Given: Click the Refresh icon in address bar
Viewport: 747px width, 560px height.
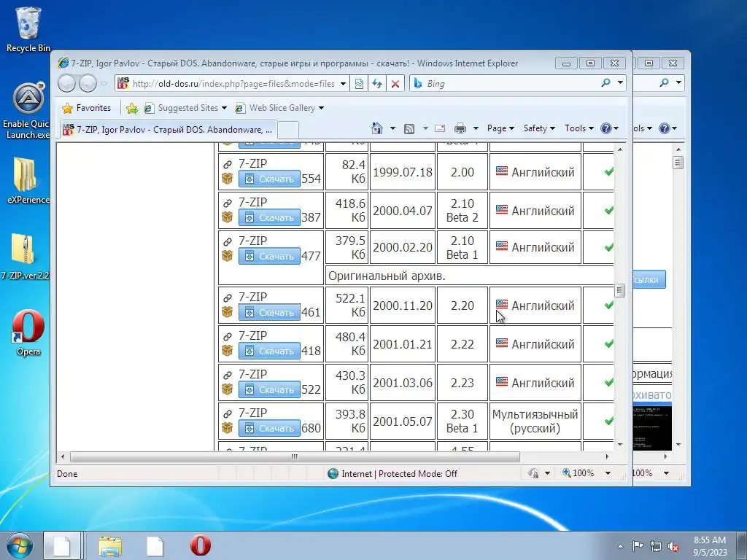Looking at the screenshot, I should (x=377, y=84).
